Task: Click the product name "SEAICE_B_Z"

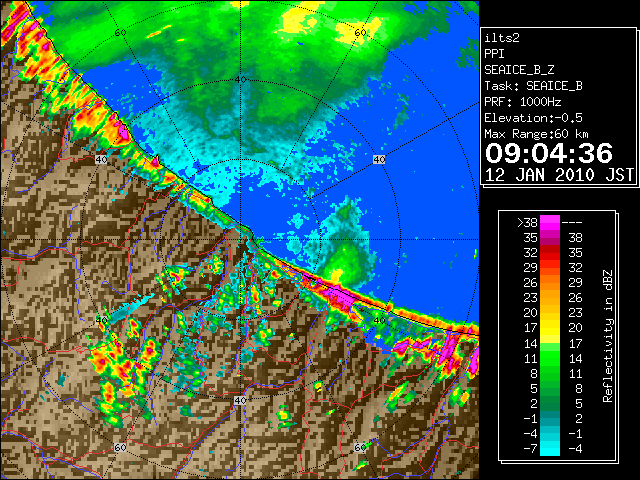Action: coord(519,70)
